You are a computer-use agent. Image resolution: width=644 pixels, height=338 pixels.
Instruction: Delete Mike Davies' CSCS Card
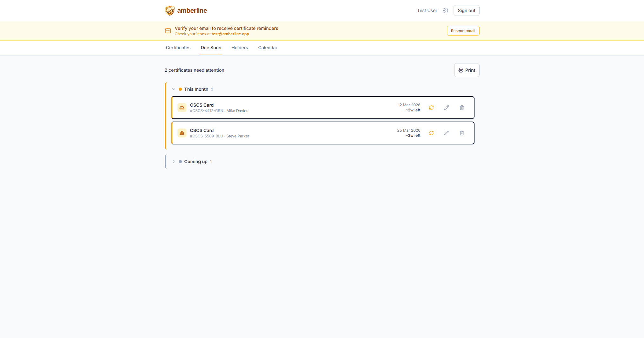click(x=462, y=108)
